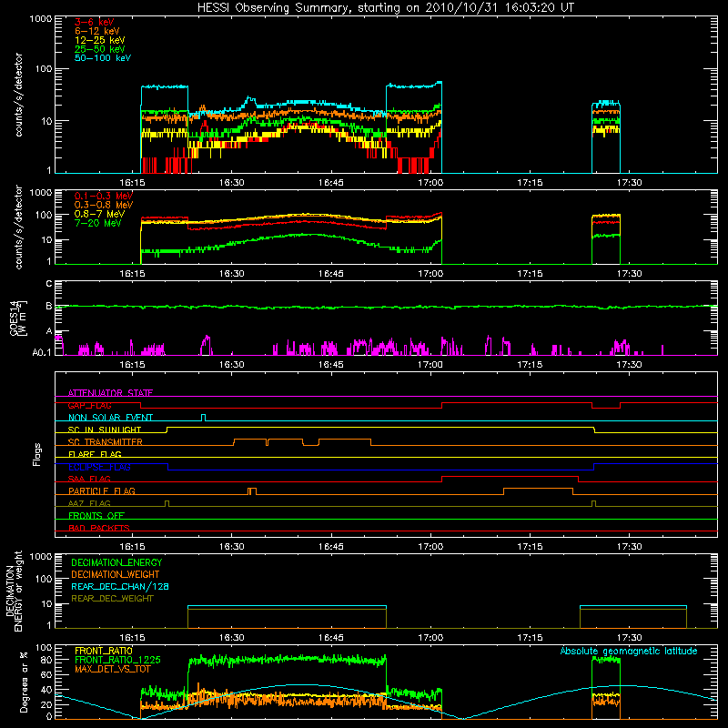
Task: Click the HESSI Observing Summary title
Action: point(385,8)
